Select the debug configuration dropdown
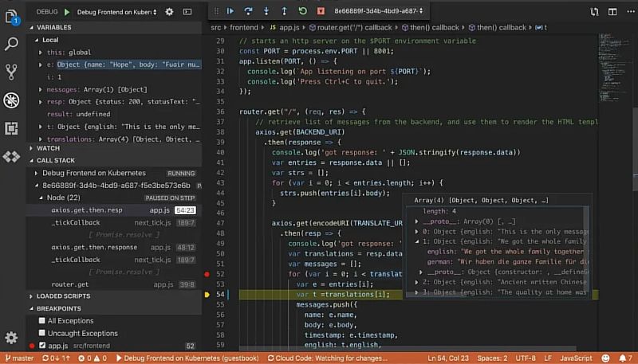The width and height of the screenshot is (638, 364). 116,12
